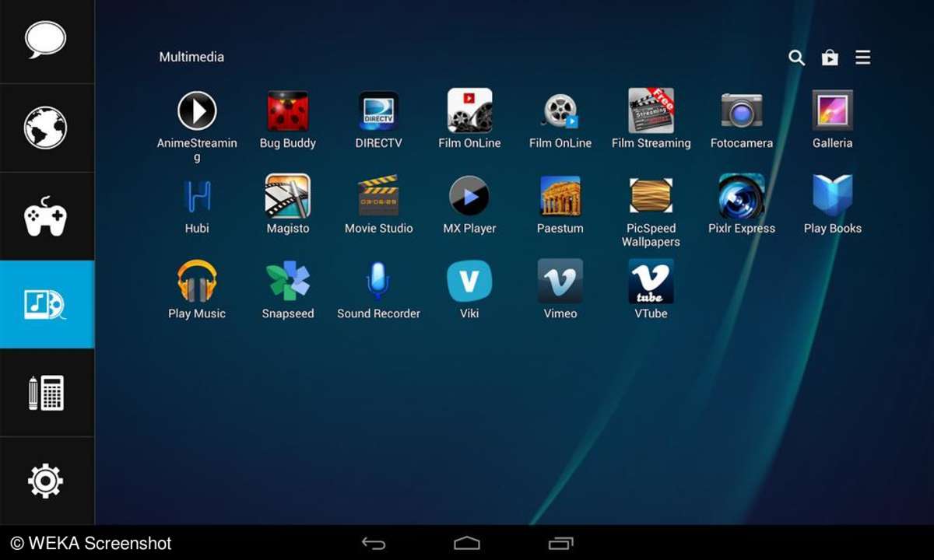Open the Viki app
The width and height of the screenshot is (934, 560).
click(469, 281)
